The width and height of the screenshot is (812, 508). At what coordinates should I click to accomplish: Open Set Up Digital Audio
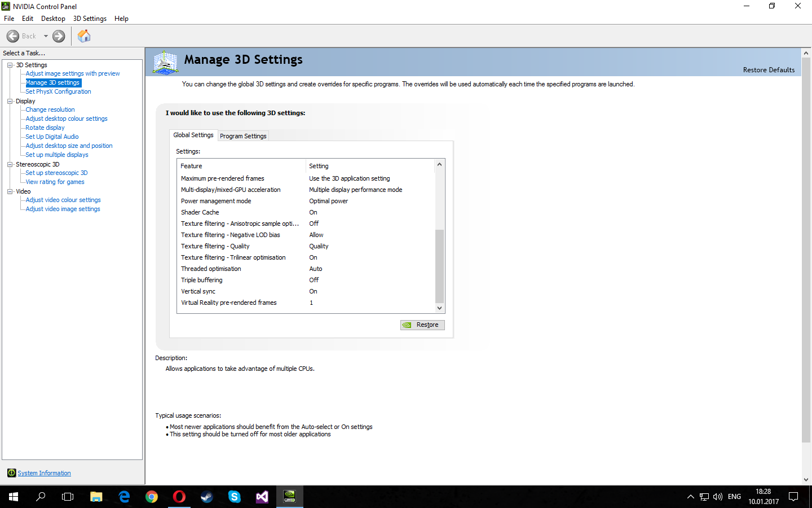[x=52, y=137]
